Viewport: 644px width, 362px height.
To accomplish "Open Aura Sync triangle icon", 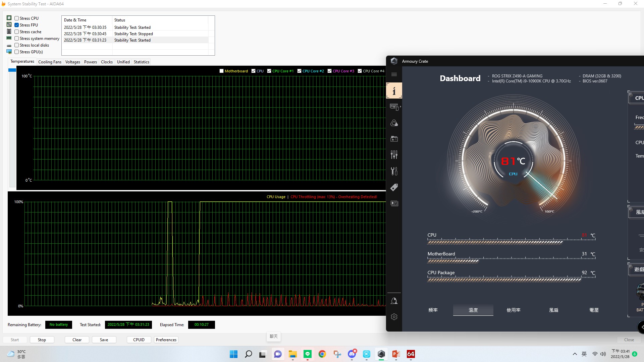I will [394, 123].
